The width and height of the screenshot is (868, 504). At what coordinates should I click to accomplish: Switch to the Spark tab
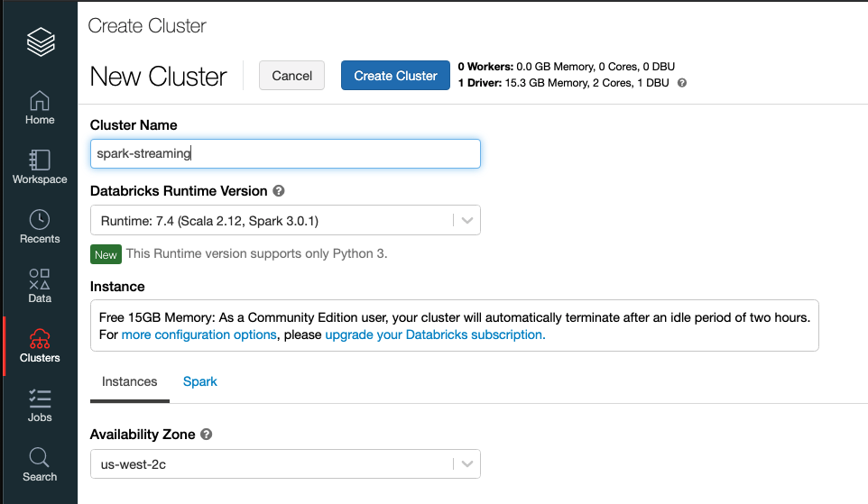[x=199, y=381]
